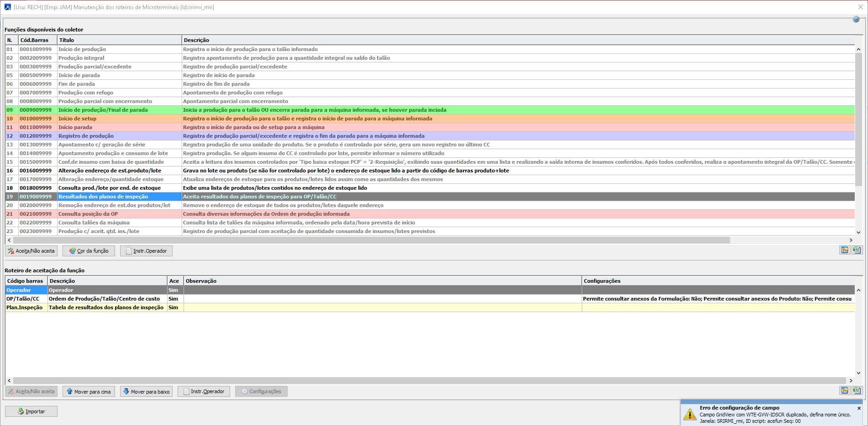
Task: Select the 'Produção com refugo' function
Action: coord(430,93)
